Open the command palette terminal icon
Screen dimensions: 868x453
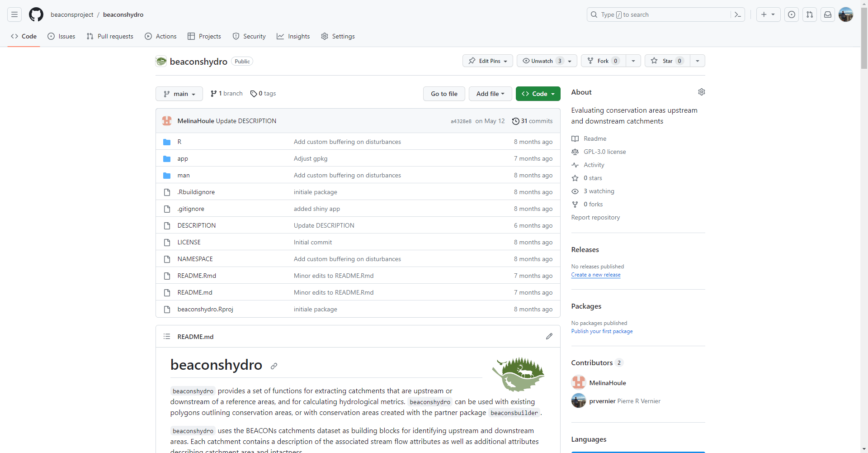[737, 14]
